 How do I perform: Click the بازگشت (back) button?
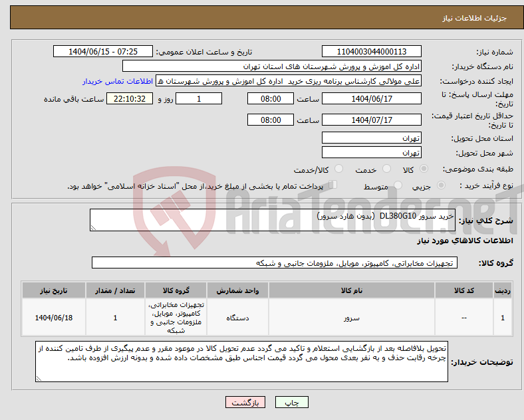245,402
